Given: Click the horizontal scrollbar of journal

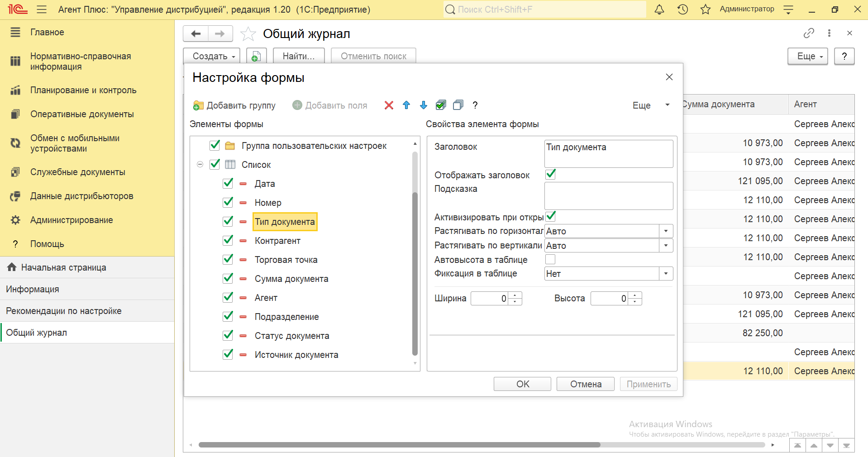Looking at the screenshot, I should pyautogui.click(x=399, y=445).
